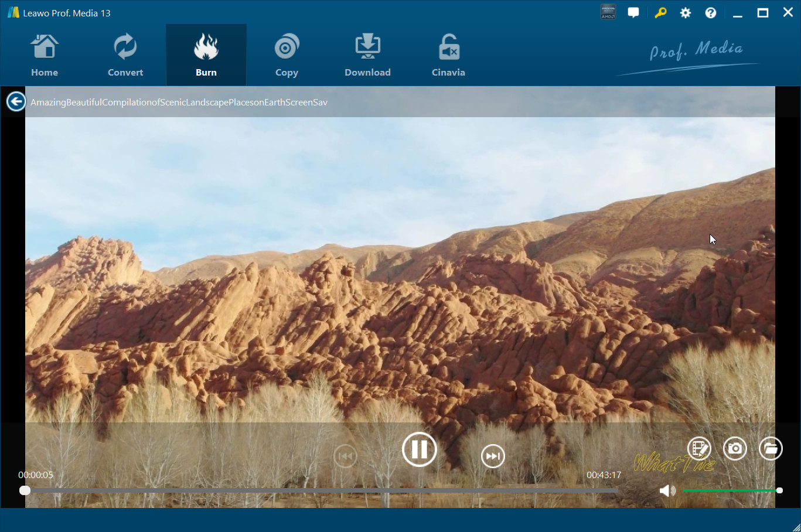Open the help question mark icon
This screenshot has height=532, width=801.
pyautogui.click(x=711, y=13)
